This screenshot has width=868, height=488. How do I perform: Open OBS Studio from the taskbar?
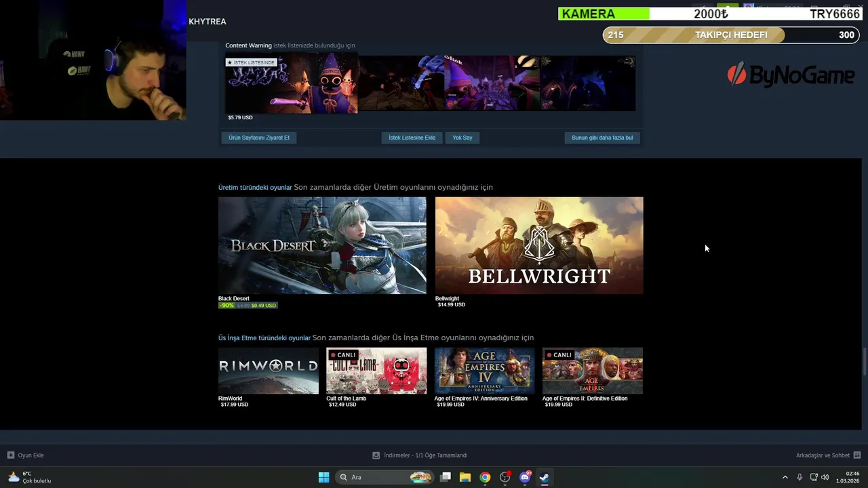[505, 477]
